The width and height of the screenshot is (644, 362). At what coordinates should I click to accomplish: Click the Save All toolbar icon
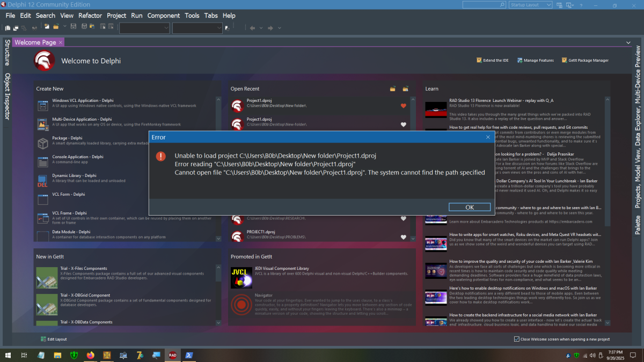tap(83, 27)
